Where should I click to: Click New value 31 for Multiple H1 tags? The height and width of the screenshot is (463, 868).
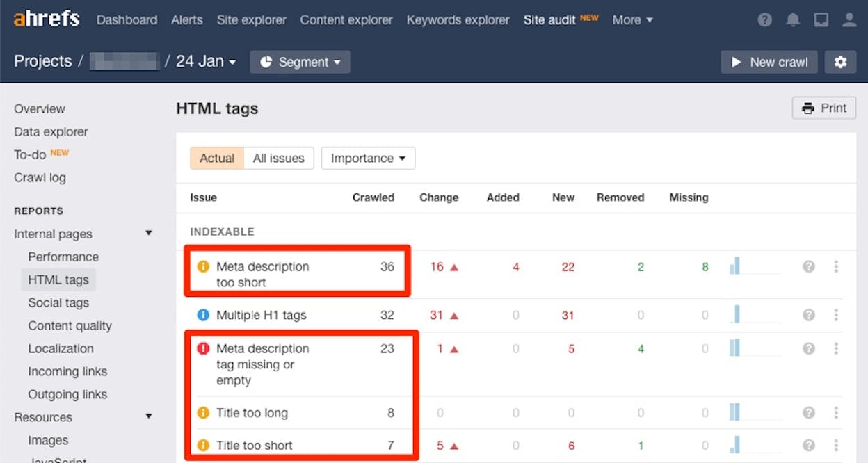pyautogui.click(x=568, y=315)
